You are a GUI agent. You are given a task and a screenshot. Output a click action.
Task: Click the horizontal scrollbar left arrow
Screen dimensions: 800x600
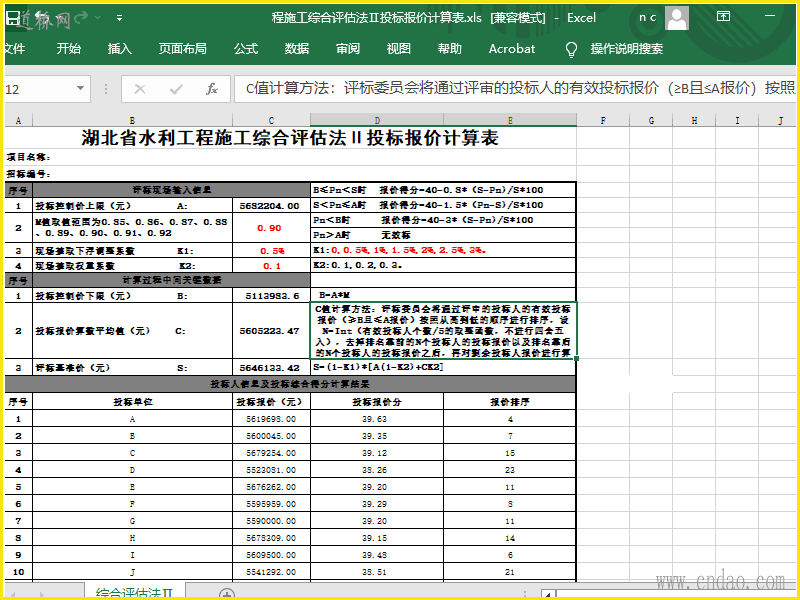click(548, 594)
